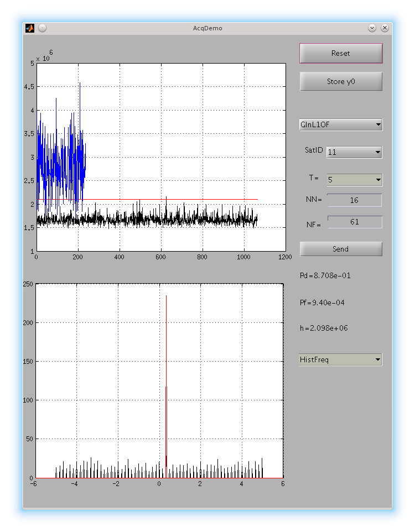Click the round button beside MATLAB logo
This screenshot has height=532, width=415.
(x=43, y=28)
